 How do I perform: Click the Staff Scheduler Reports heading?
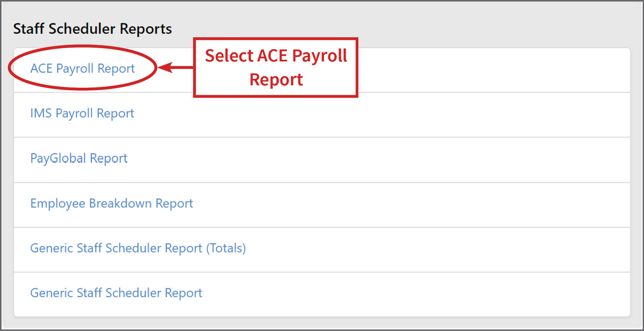[92, 29]
